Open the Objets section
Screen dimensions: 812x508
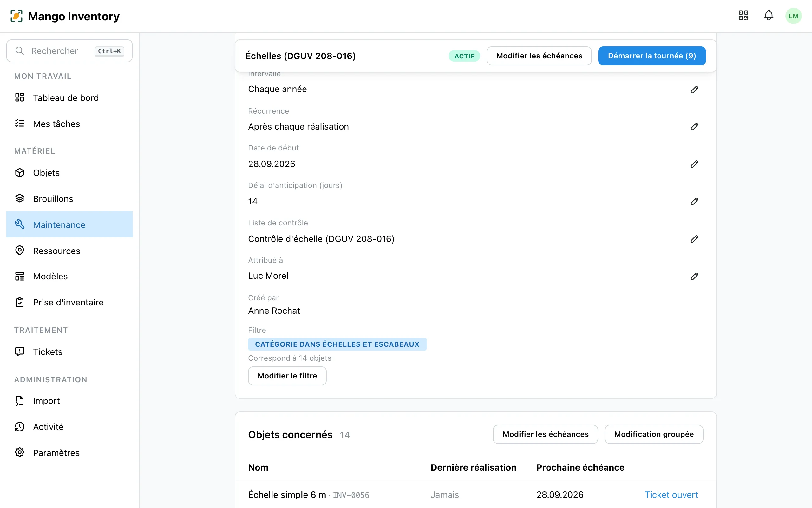click(x=69, y=173)
